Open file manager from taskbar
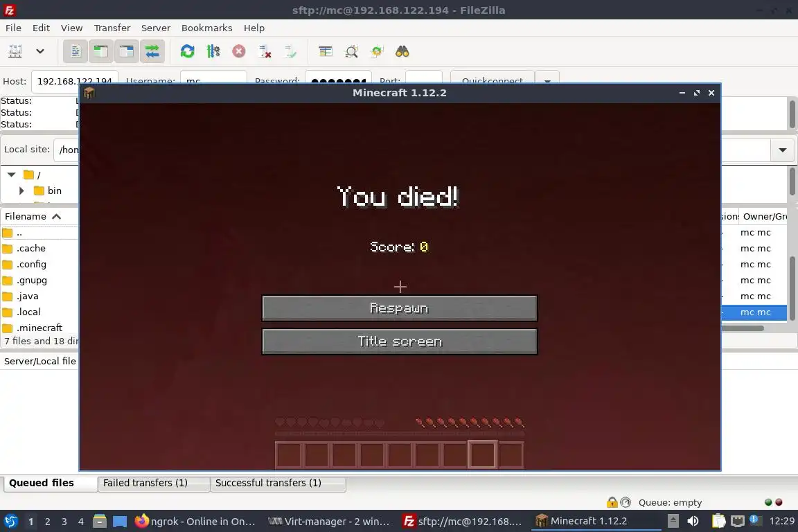798x532 pixels. pyautogui.click(x=100, y=522)
